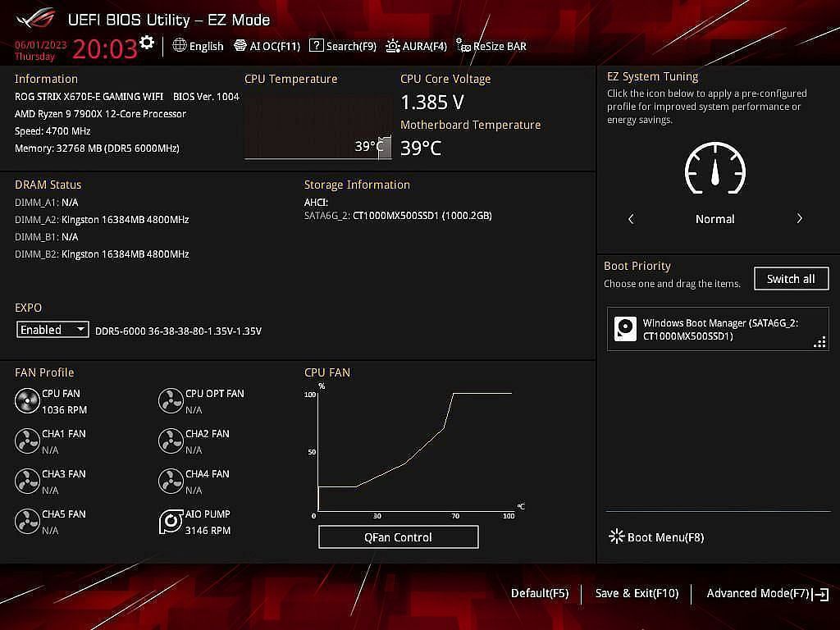Click the DDR5-6000 36-38-38-80 EXPO profile text
The width and height of the screenshot is (840, 630).
coord(178,331)
